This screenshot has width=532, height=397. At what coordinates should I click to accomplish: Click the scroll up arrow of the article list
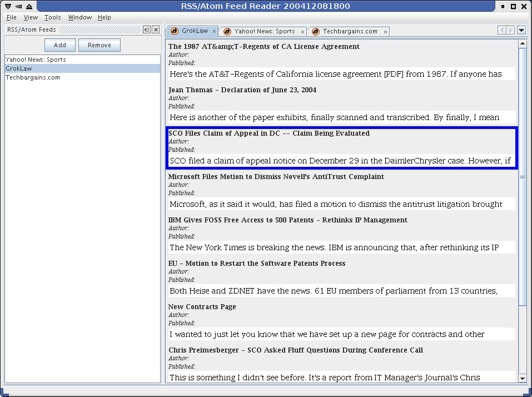(x=523, y=44)
